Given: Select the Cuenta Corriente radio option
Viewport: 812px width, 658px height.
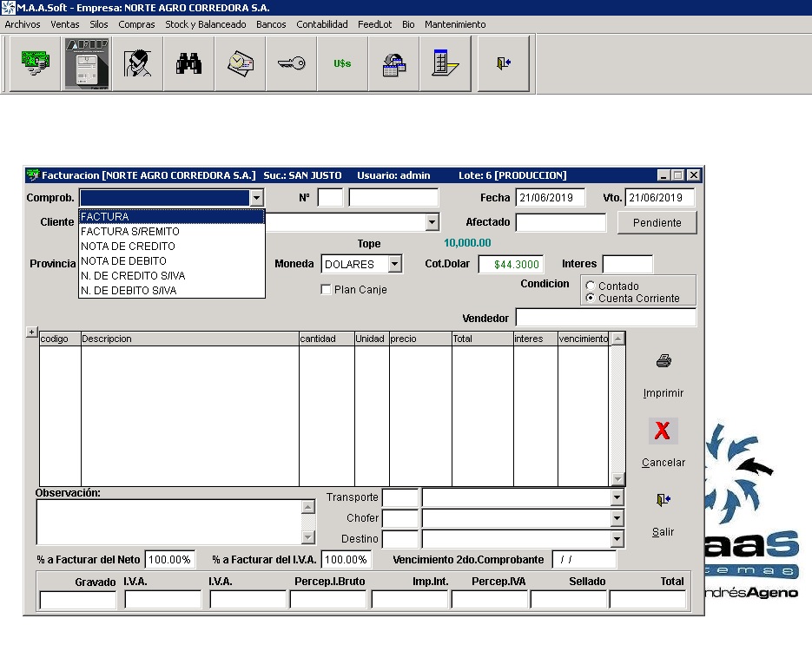Looking at the screenshot, I should [591, 298].
